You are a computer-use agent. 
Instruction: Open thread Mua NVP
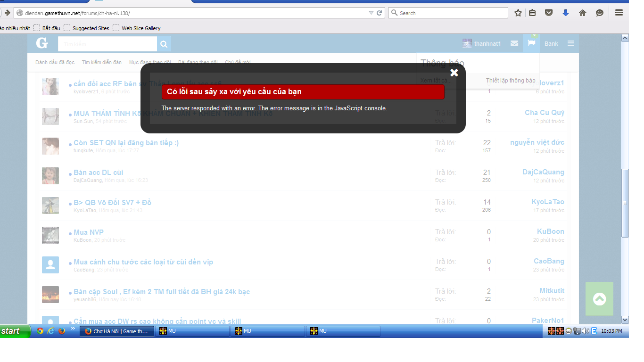[89, 232]
